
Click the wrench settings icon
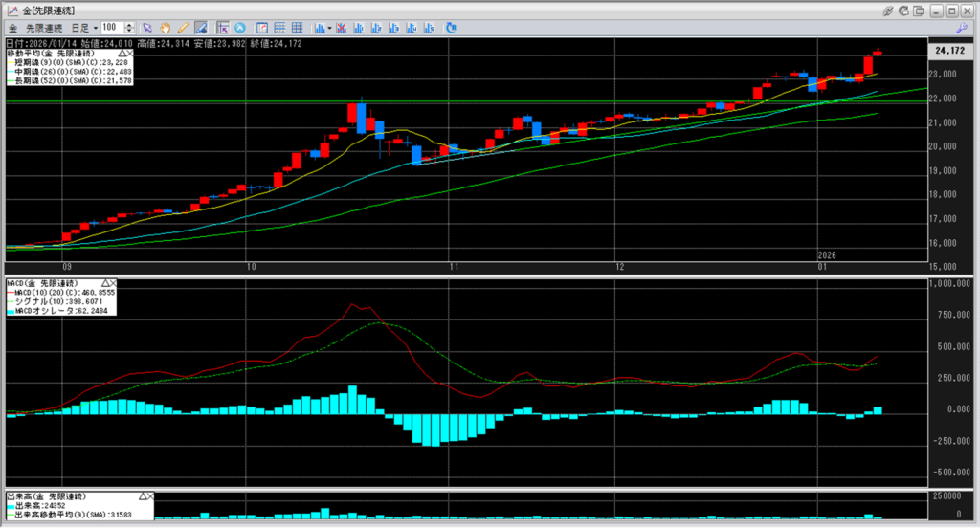coord(961,27)
